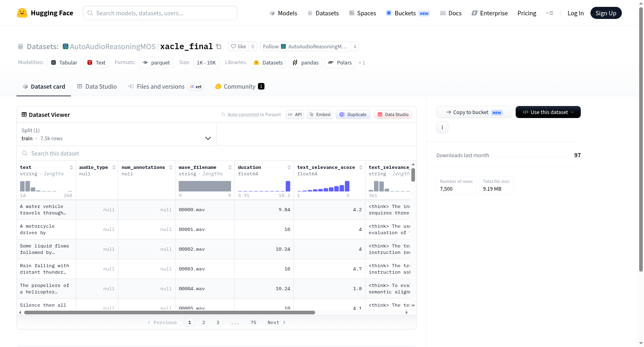Open the Docs page
The height and width of the screenshot is (347, 644).
tap(451, 13)
